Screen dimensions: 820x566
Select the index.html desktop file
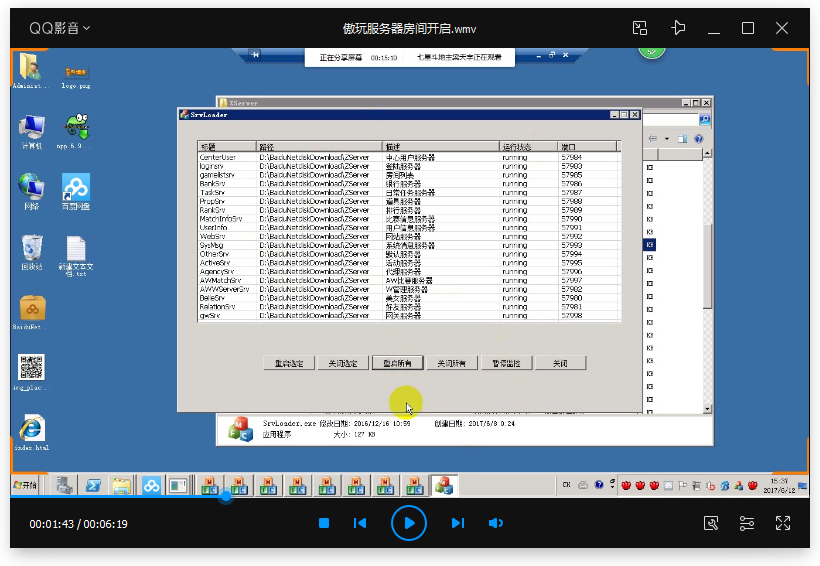tap(31, 433)
